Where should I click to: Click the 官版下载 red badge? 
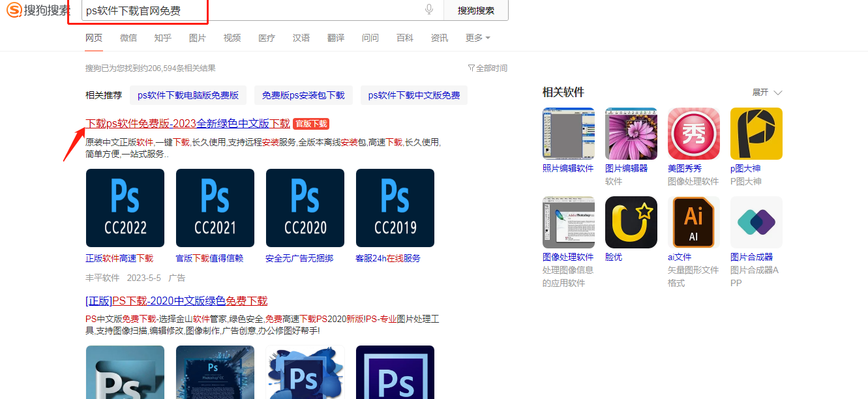311,124
